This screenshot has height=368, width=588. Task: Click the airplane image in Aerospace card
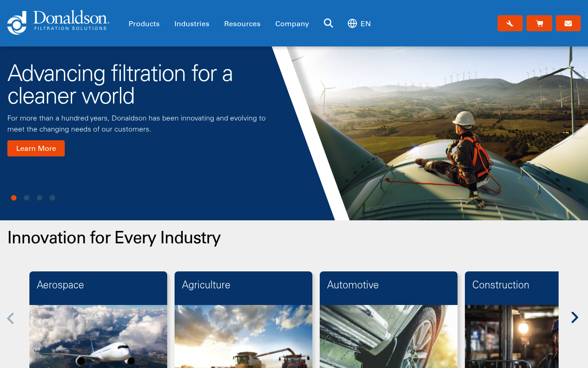[98, 336]
